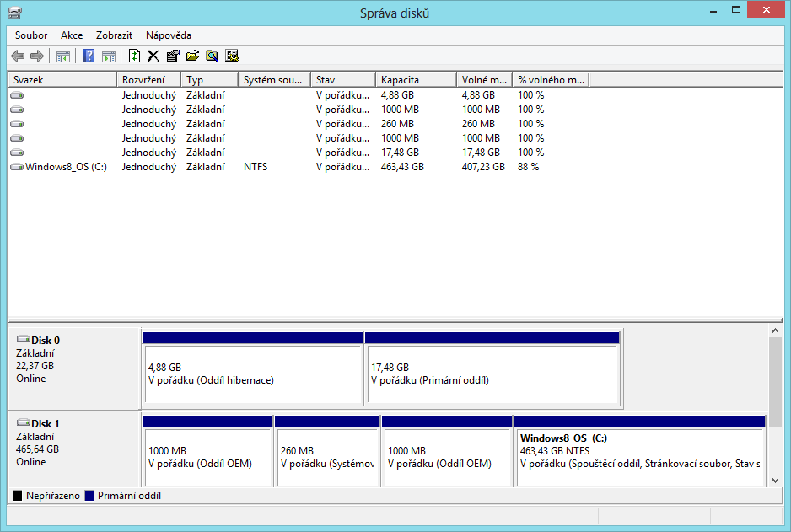Click the Help question mark toolbar icon
Screen dimensions: 791x532
point(89,56)
